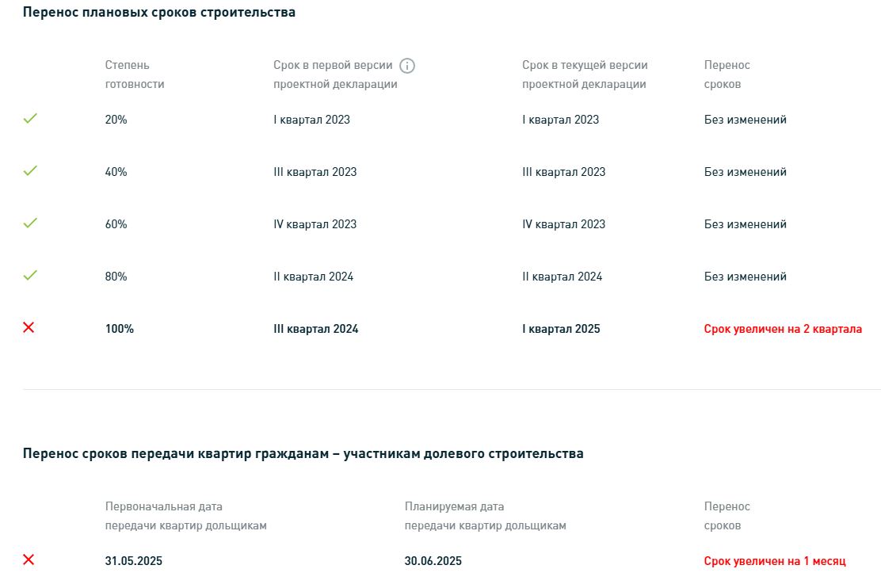Image resolution: width=881 pixels, height=588 pixels.
Task: Click 'Планируемая дата передачи квартир' column header
Action: click(486, 516)
